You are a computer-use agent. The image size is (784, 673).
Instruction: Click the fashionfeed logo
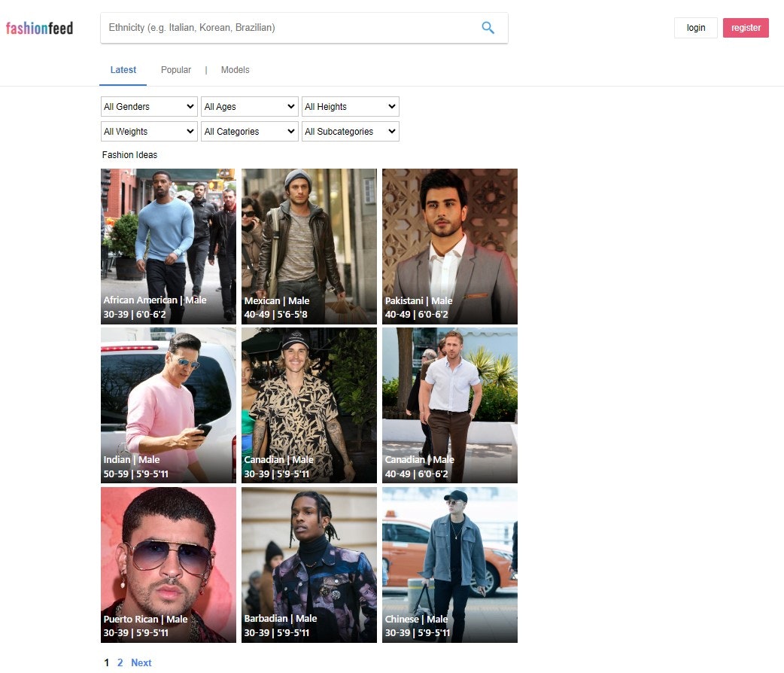point(39,27)
